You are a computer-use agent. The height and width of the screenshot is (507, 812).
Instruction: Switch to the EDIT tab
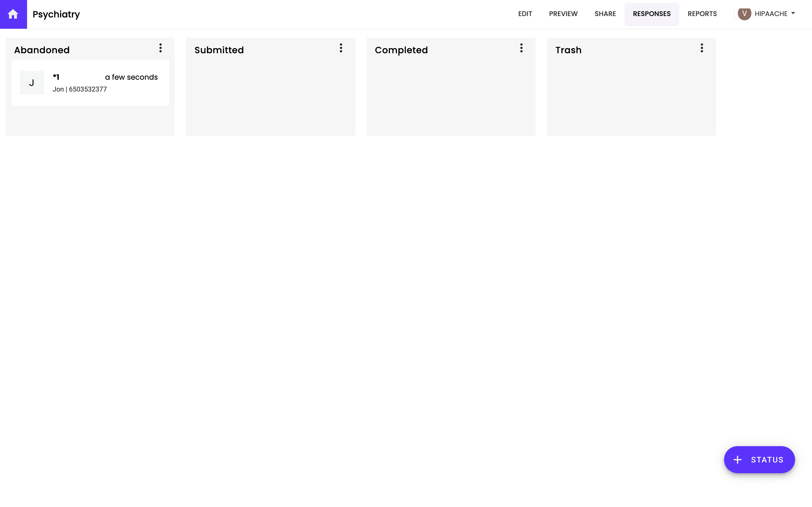[525, 14]
